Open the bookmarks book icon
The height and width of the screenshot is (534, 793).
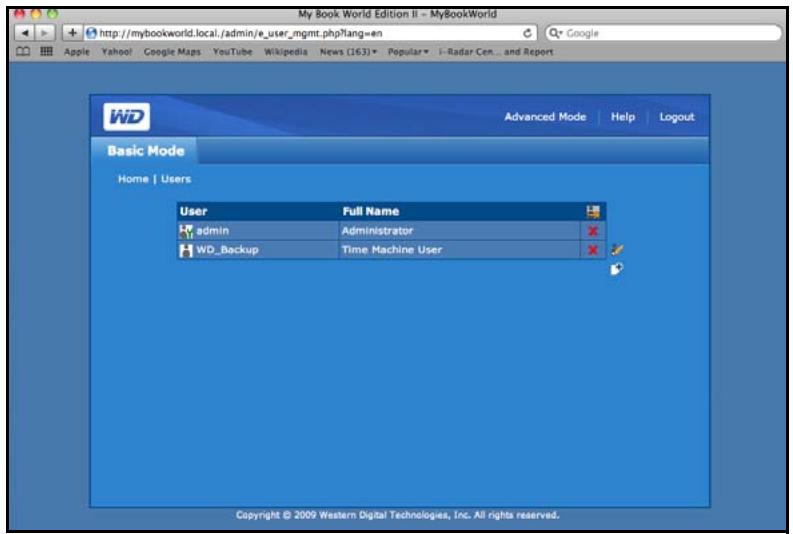pyautogui.click(x=23, y=52)
